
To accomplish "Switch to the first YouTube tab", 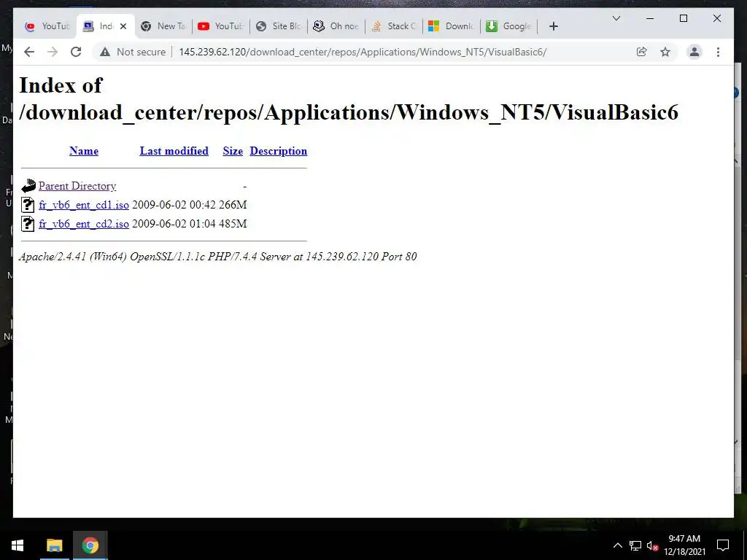I will [47, 26].
